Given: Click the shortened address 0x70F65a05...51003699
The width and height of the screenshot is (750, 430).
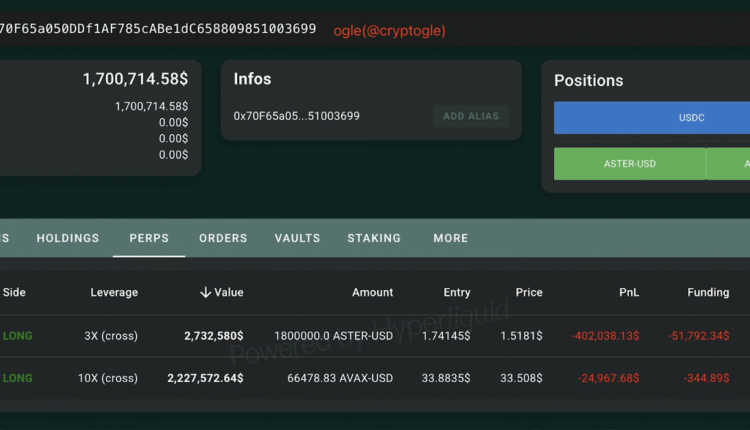Looking at the screenshot, I should pos(296,116).
